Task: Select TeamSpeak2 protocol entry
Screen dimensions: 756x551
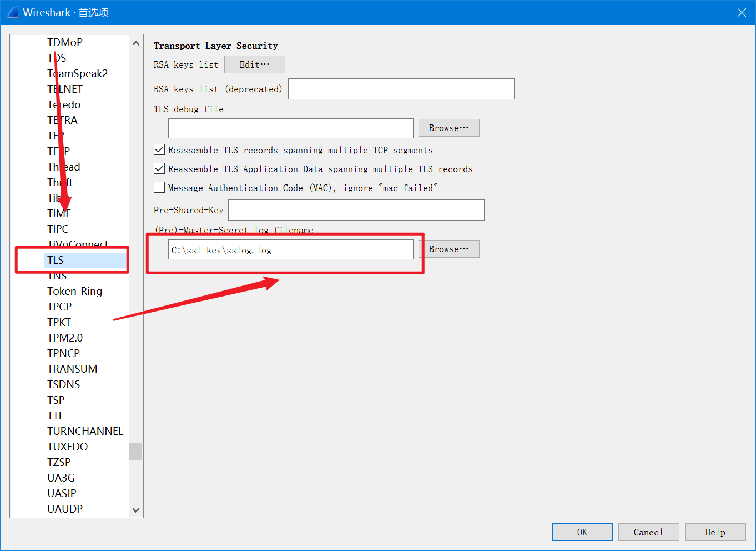Action: click(78, 73)
